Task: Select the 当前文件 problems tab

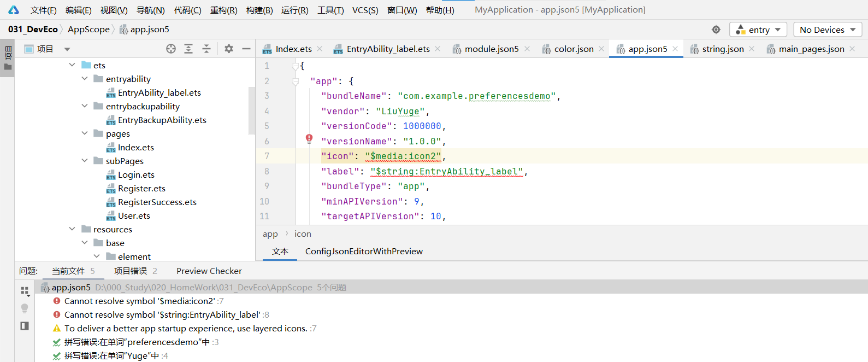Action: 73,271
